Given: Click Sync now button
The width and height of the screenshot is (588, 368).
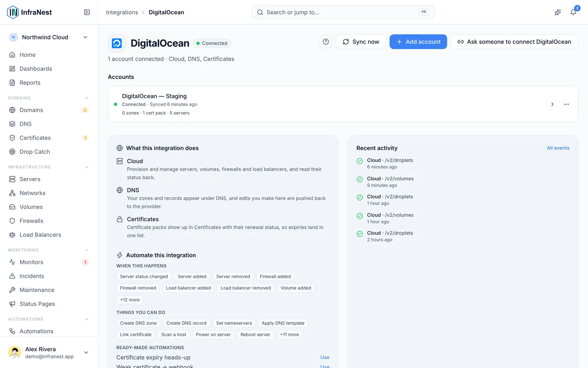Looking at the screenshot, I should (361, 42).
